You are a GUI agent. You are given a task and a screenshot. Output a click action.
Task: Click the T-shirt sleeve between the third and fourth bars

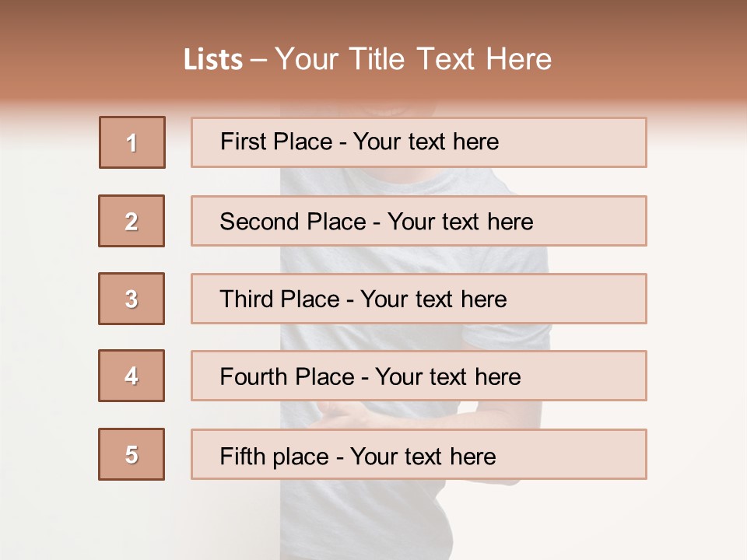click(514, 337)
